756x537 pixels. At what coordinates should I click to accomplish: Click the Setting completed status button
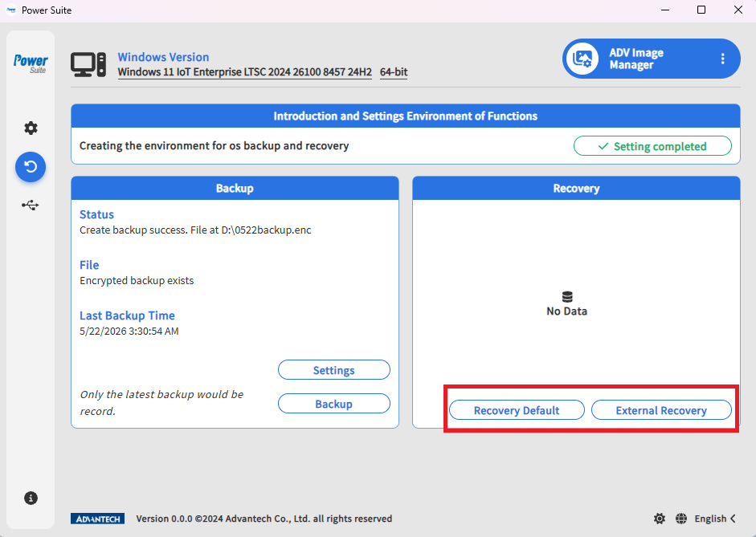tap(652, 146)
